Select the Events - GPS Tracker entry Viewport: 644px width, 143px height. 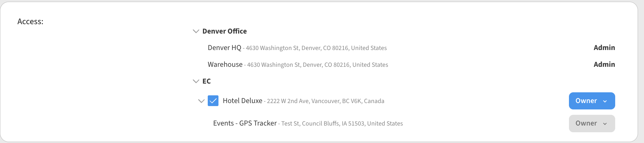[x=245, y=123]
